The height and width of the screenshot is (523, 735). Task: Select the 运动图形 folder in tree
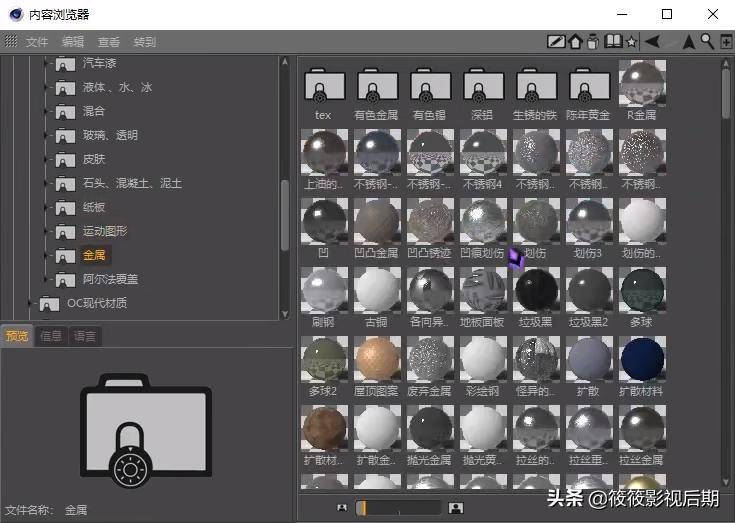tap(105, 231)
